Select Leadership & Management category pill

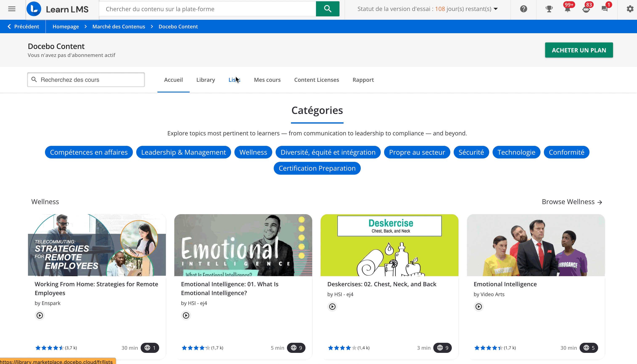(183, 152)
